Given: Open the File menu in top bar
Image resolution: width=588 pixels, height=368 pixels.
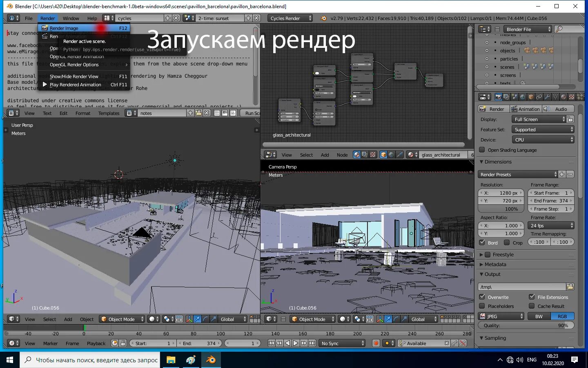Looking at the screenshot, I should 29,18.
